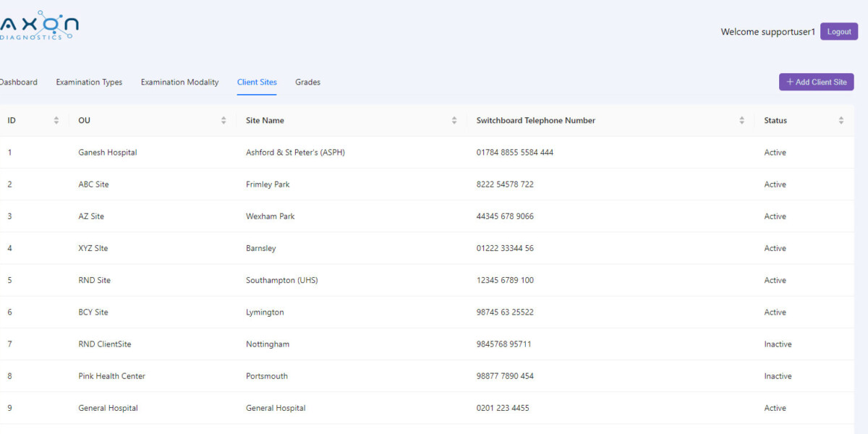The width and height of the screenshot is (868, 434).
Task: Open the Grades tab
Action: coord(307,82)
